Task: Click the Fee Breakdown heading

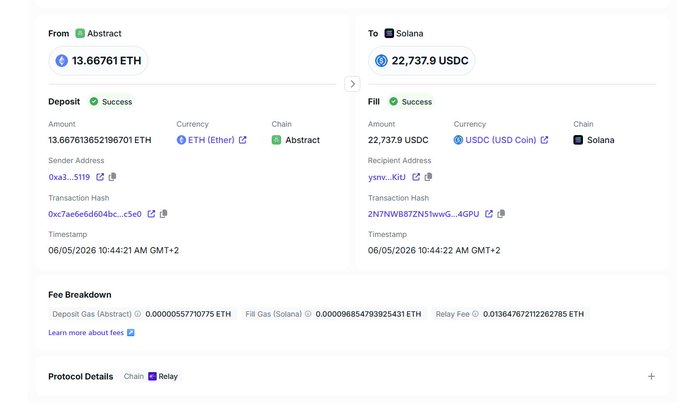Action: point(80,294)
